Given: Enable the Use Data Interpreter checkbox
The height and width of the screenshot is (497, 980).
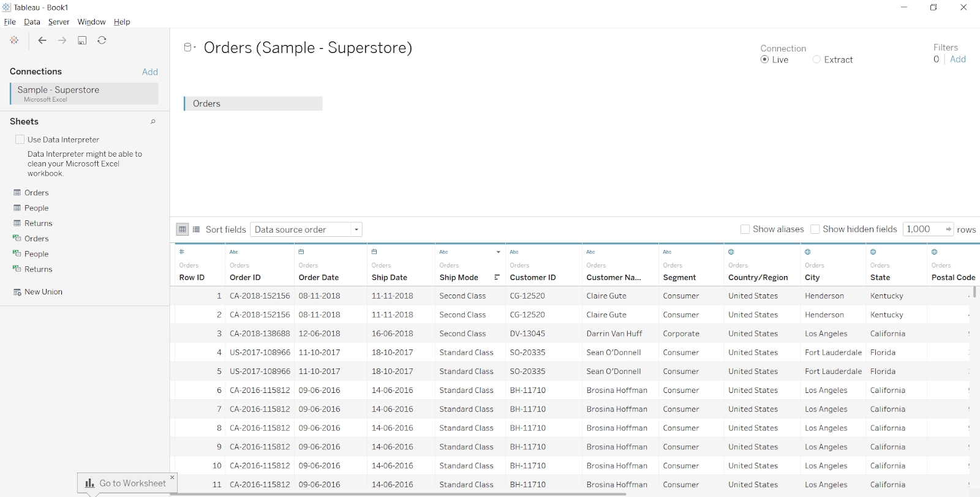Looking at the screenshot, I should (x=20, y=140).
